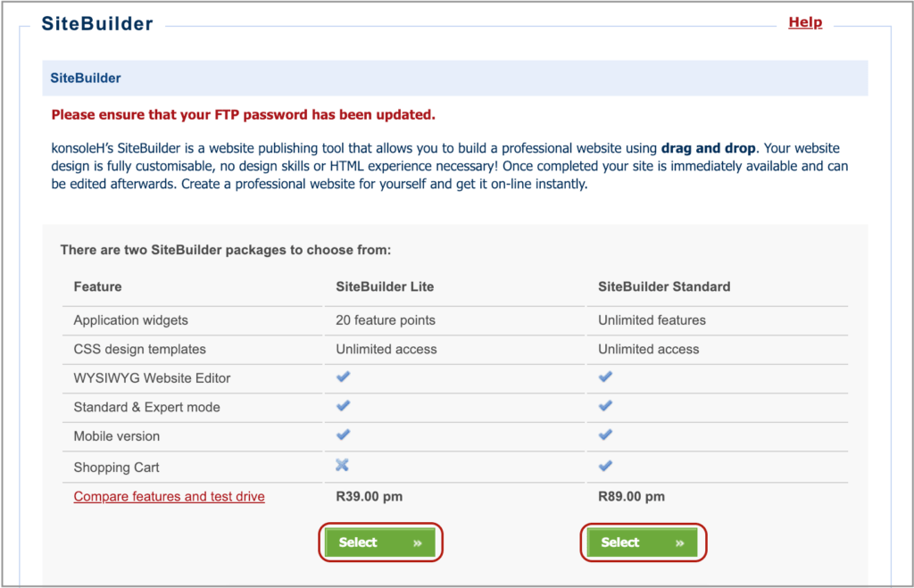Open the Compare features and test drive link
Image resolution: width=914 pixels, height=588 pixels.
(169, 496)
